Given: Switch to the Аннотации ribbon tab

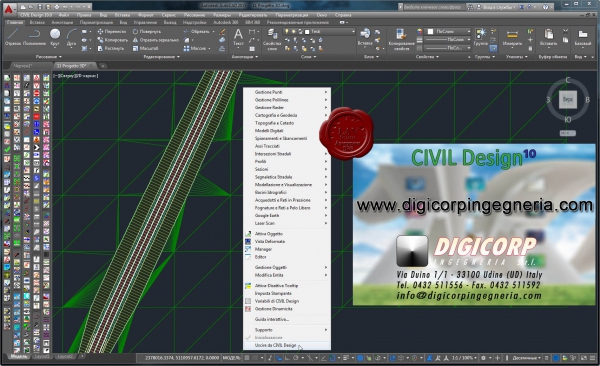Looking at the screenshot, I should [x=62, y=22].
